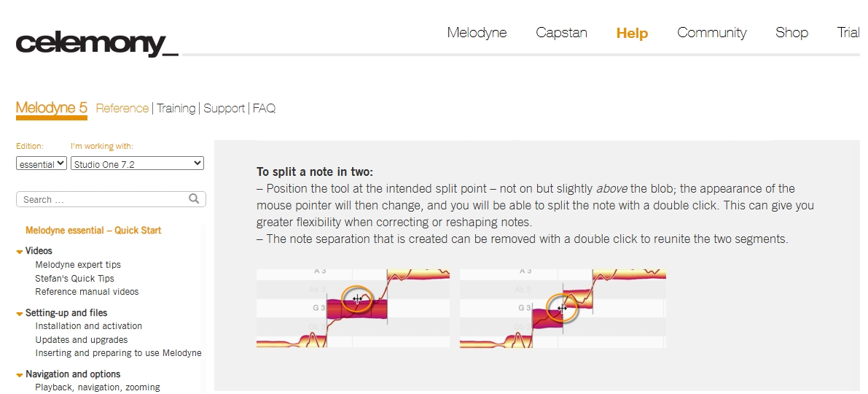Collapse the Navigation and options section

click(20, 375)
